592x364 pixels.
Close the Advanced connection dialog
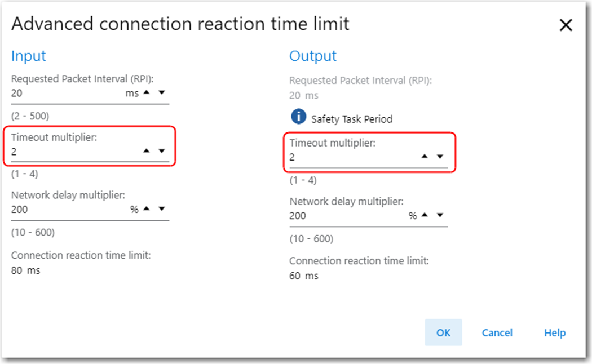(x=565, y=25)
